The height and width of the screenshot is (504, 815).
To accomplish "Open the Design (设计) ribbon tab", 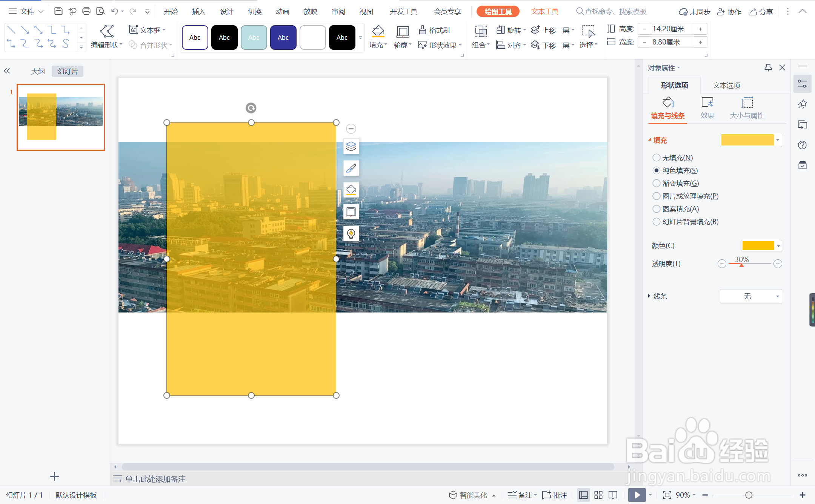I will pos(226,12).
